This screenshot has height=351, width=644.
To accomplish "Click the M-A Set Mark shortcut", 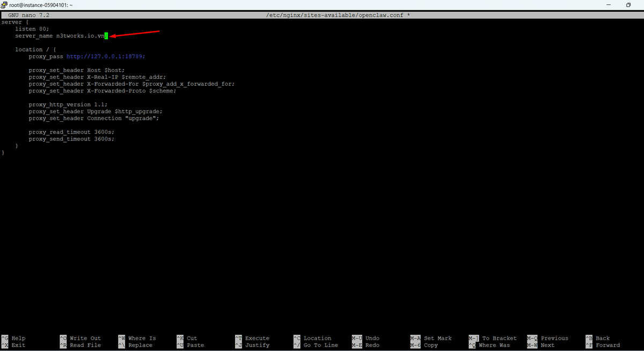I will 431,338.
